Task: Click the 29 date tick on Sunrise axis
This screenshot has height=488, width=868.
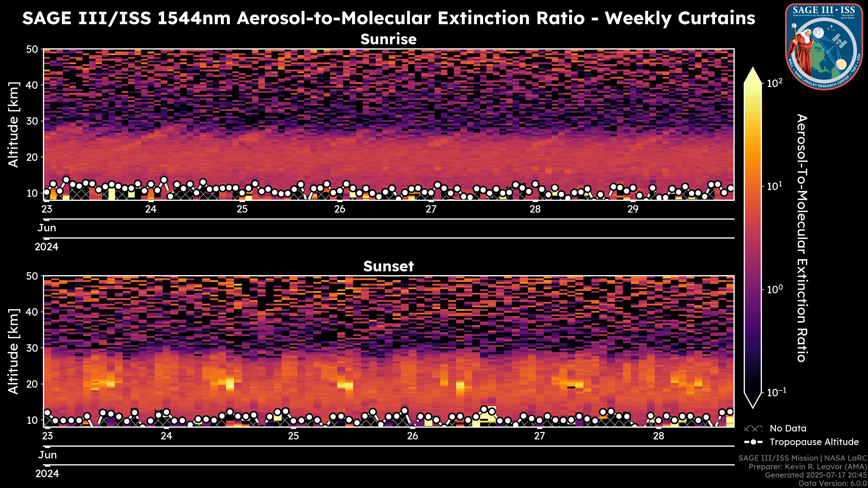Action: (x=633, y=209)
